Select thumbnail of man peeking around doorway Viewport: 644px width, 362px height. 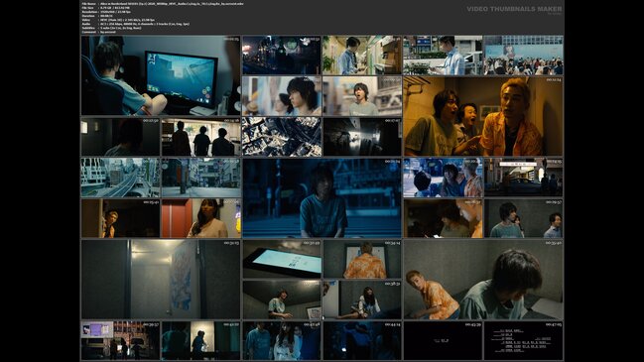[120, 218]
